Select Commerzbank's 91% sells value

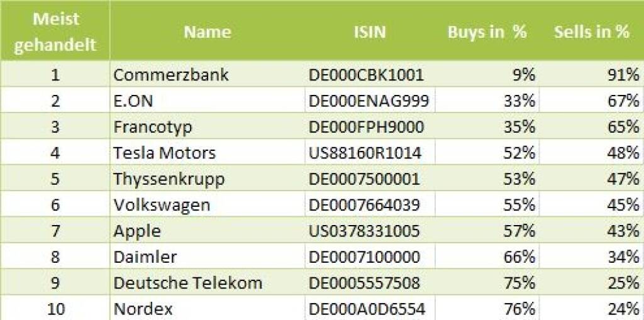click(x=626, y=75)
